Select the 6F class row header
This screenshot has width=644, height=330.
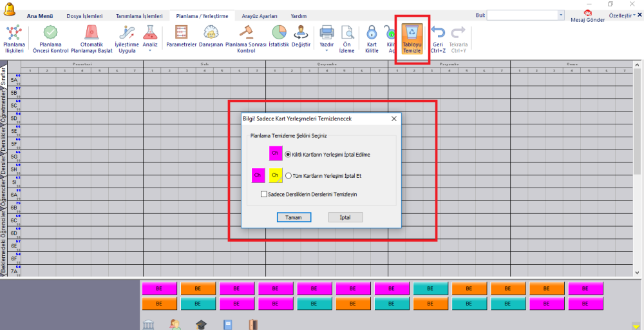tap(14, 258)
